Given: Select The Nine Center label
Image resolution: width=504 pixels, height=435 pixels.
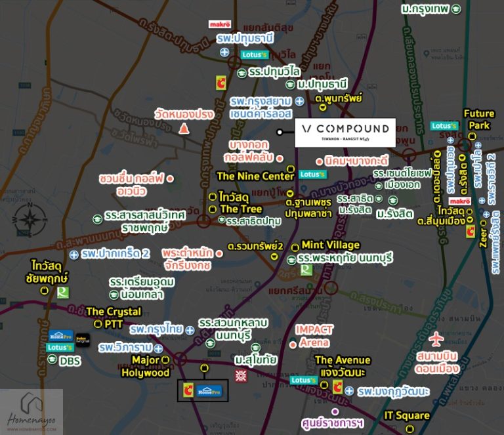Looking at the screenshot, I should (255, 176).
